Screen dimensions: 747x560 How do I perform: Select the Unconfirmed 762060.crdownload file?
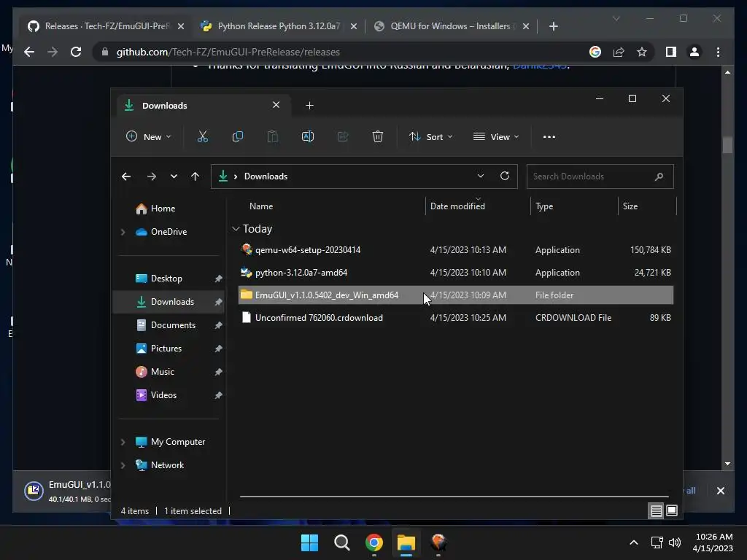tap(455, 318)
